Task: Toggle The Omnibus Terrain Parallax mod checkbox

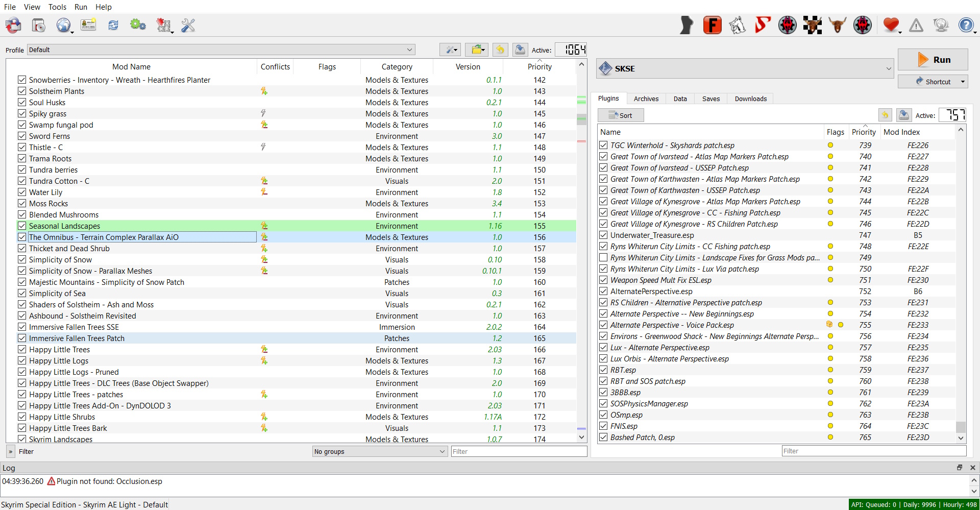Action: [22, 237]
